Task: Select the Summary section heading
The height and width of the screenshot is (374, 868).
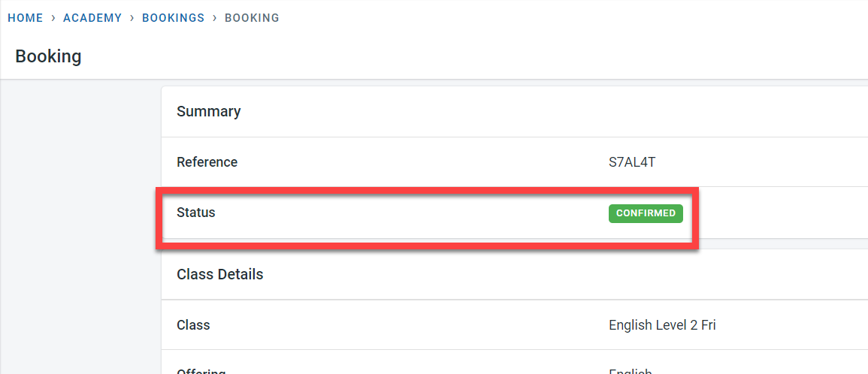Action: pyautogui.click(x=209, y=112)
